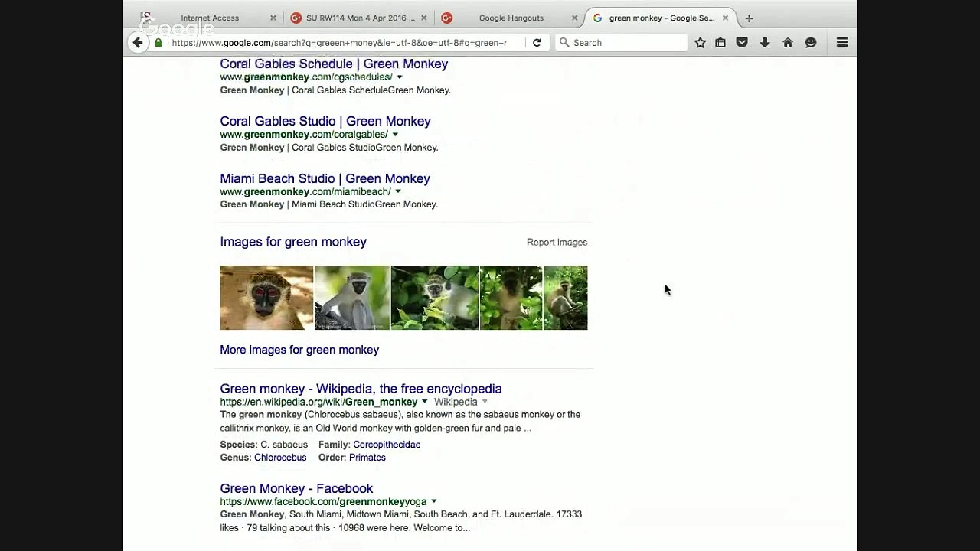Switch to the SU RW114 Mon 4 Apr tab

click(x=358, y=18)
